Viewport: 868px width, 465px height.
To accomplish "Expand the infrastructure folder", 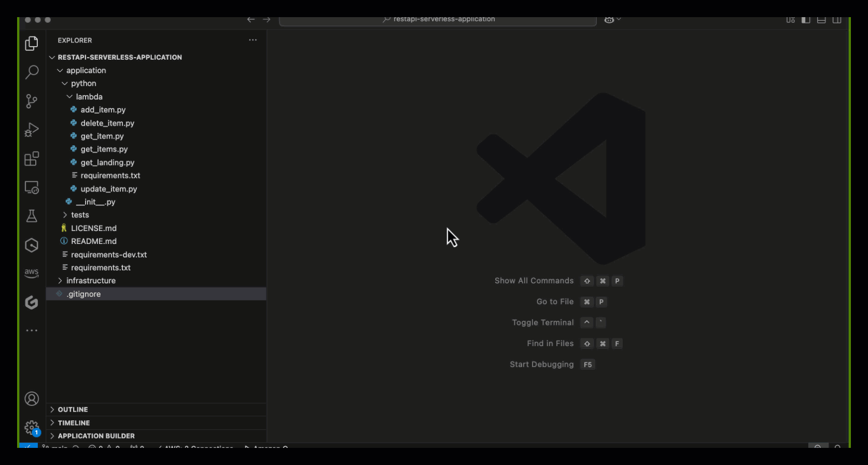I will (91, 281).
